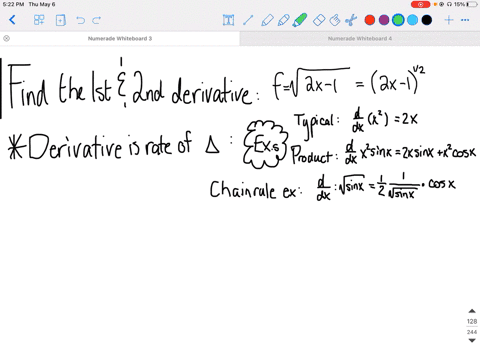Tap the plus add media icon
The image size is (480, 360).
pyautogui.click(x=449, y=20)
